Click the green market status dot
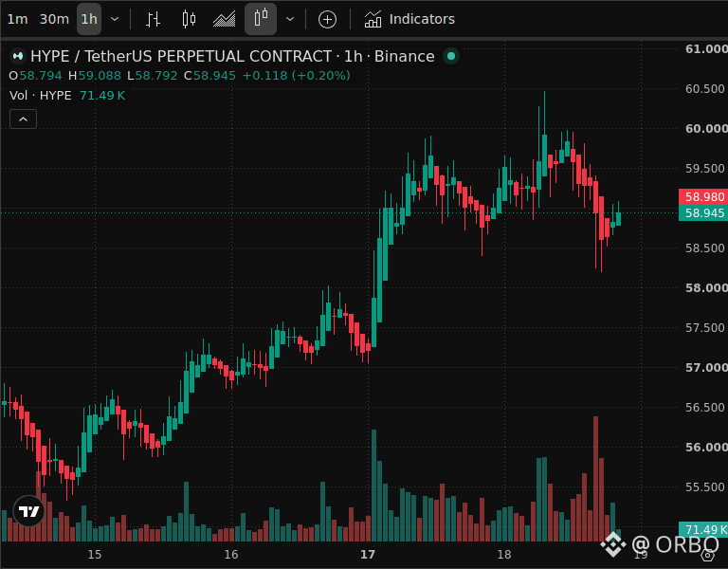The height and width of the screenshot is (569, 728). pos(451,56)
